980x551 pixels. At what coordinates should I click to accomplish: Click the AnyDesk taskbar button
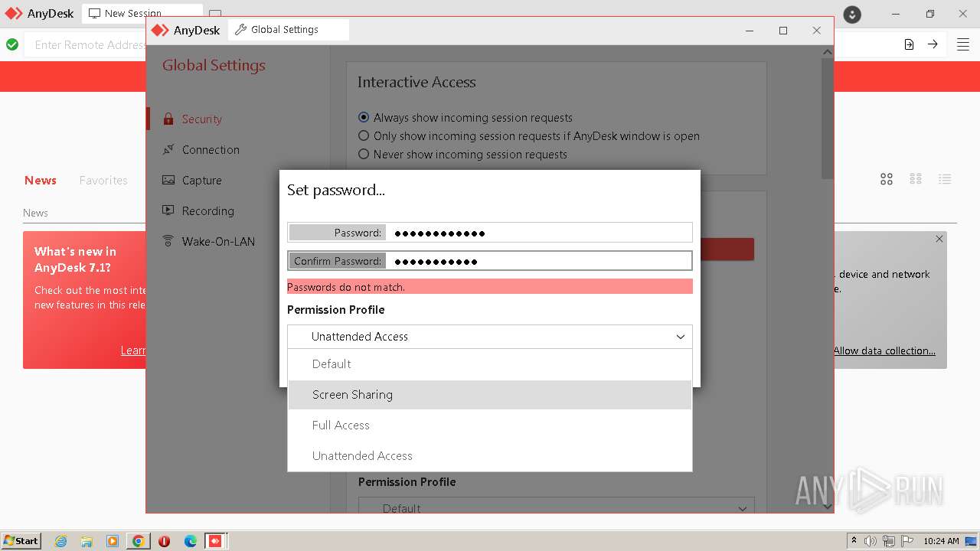216,541
